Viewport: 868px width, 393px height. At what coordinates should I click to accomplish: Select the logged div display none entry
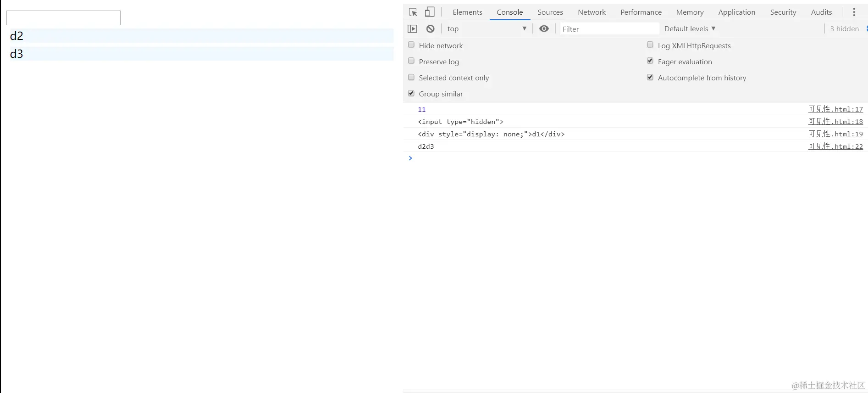tap(491, 134)
